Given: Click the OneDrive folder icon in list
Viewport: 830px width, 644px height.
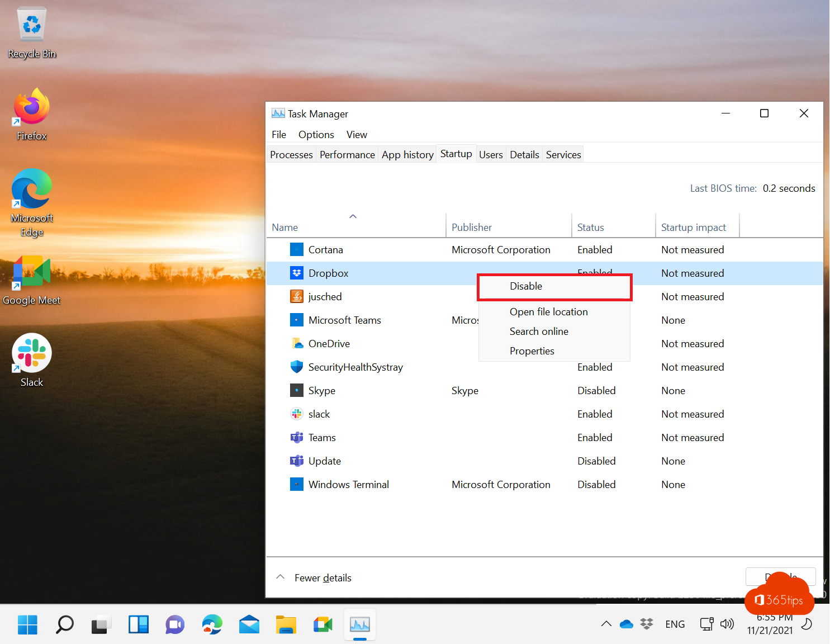Looking at the screenshot, I should click(297, 344).
